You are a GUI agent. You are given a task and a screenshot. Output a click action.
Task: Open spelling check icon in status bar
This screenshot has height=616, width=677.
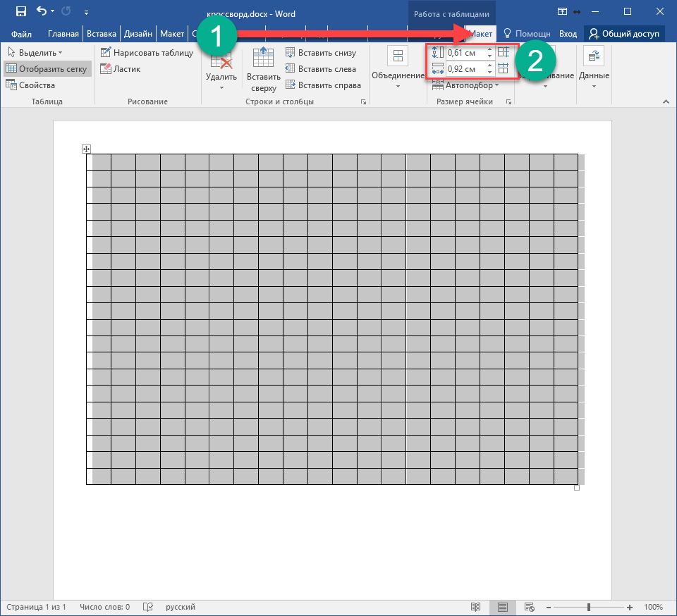pyautogui.click(x=148, y=607)
